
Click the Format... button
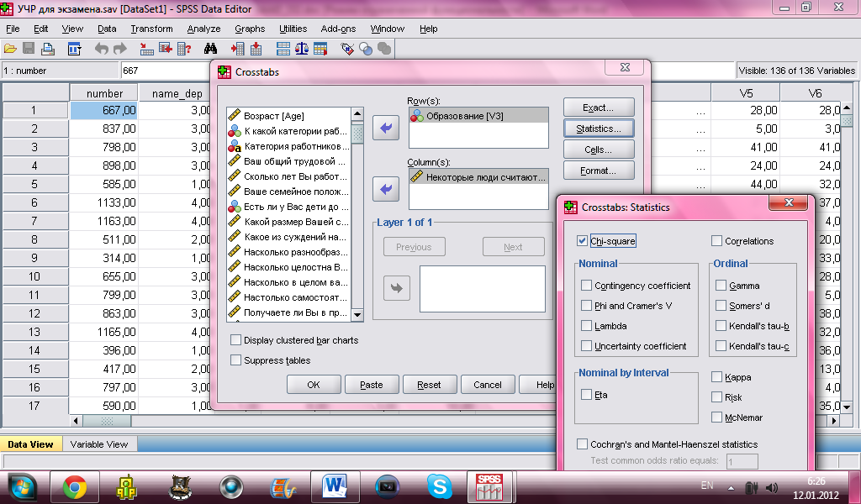point(599,171)
